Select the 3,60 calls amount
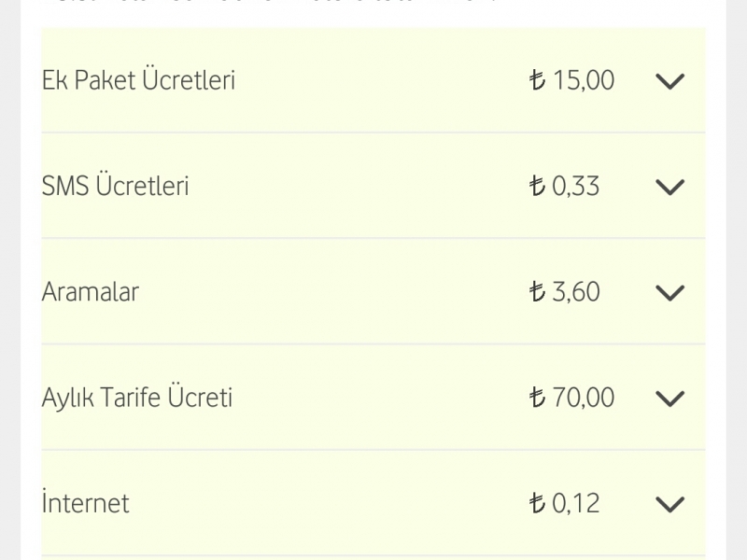747x560 pixels. (x=576, y=292)
